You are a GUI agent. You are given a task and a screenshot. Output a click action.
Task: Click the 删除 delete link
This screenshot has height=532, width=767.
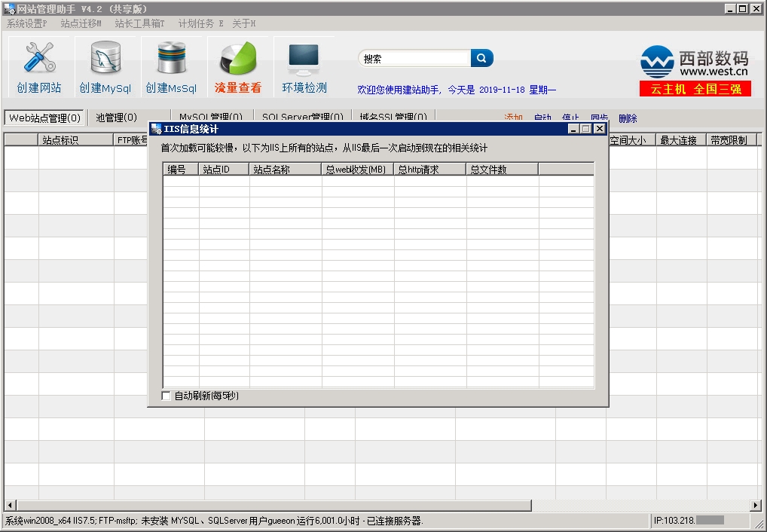click(628, 118)
